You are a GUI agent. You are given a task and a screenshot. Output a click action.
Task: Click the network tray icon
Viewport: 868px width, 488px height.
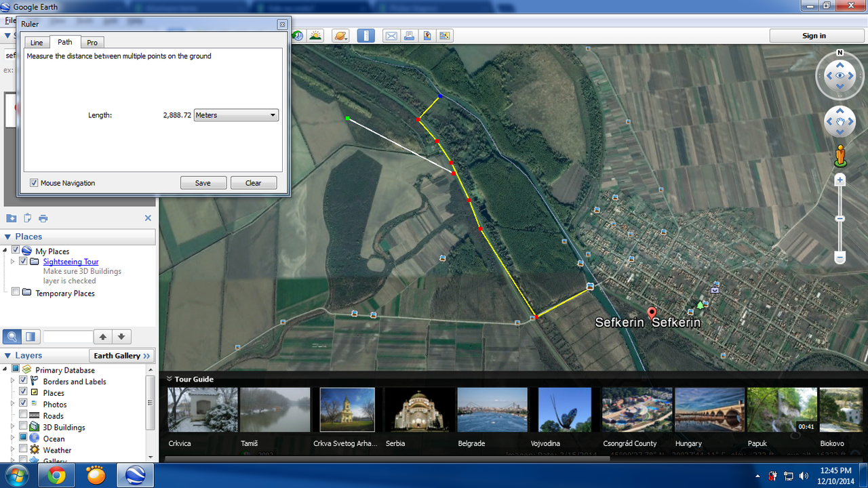click(788, 476)
